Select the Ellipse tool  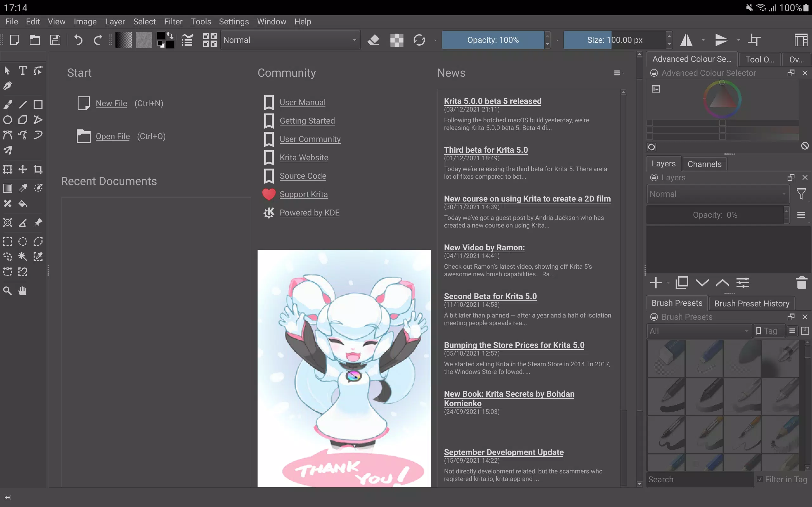[x=8, y=120]
